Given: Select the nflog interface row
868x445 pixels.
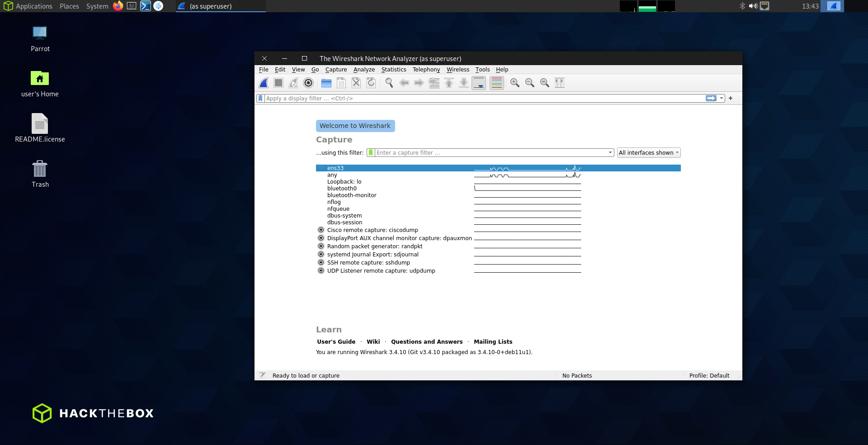Looking at the screenshot, I should click(x=498, y=202).
